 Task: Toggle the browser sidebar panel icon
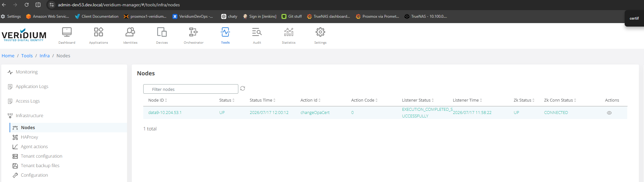pyautogui.click(x=38, y=5)
